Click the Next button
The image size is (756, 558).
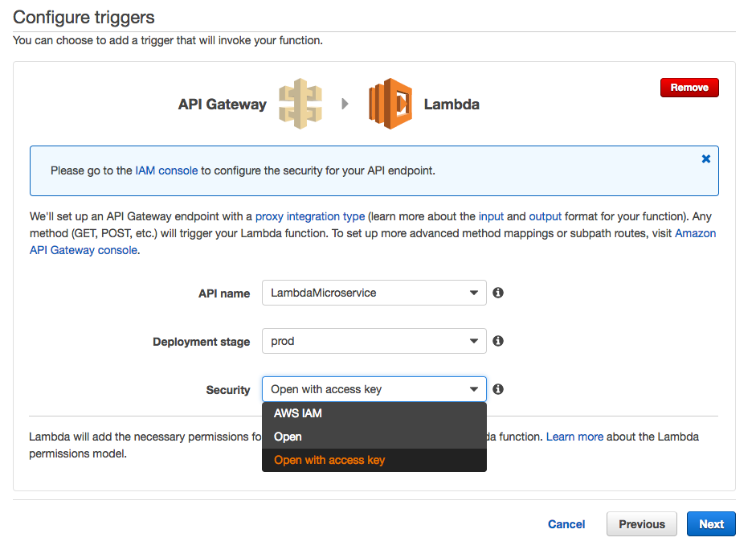(x=711, y=523)
